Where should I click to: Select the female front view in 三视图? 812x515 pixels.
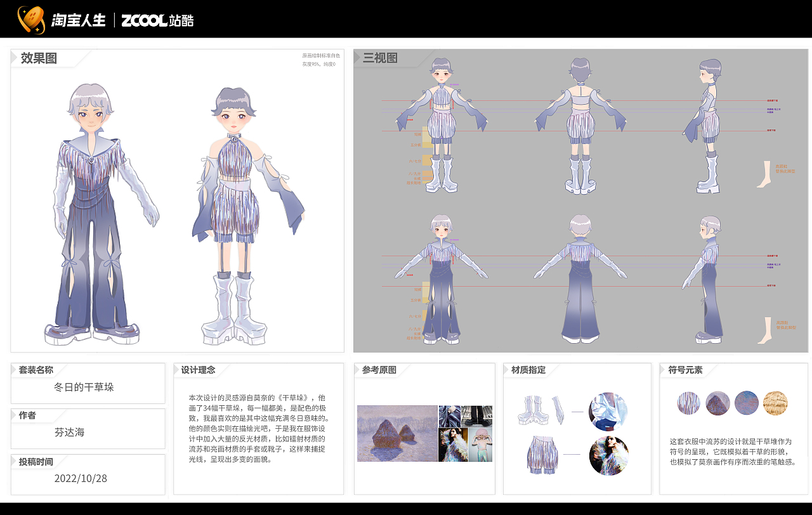[x=442, y=125]
